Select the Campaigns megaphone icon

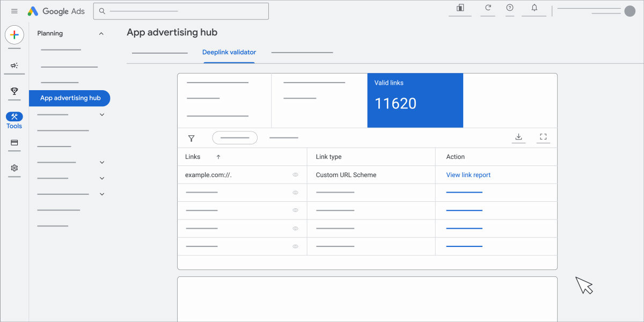pyautogui.click(x=14, y=65)
